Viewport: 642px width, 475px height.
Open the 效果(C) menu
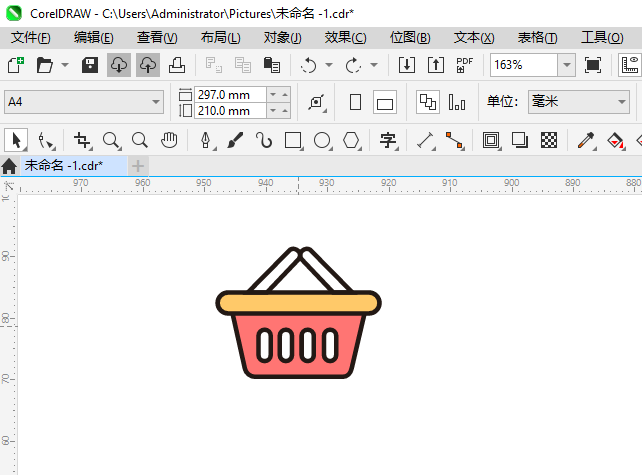(x=346, y=38)
